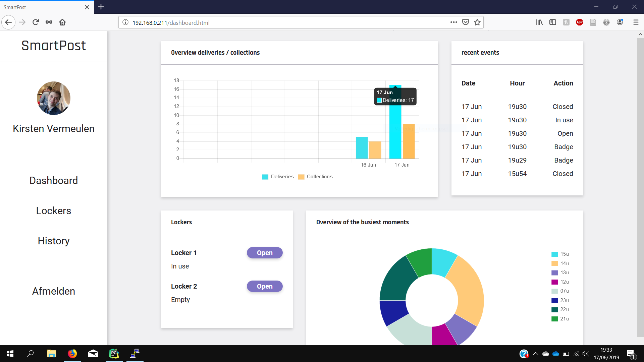Open the Firefox hamburger menu
644x362 pixels.
tap(636, 22)
